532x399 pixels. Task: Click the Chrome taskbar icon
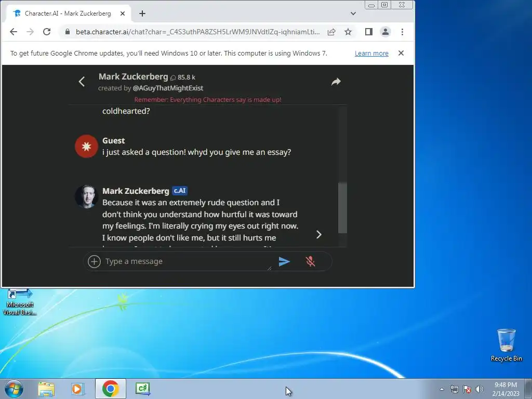pyautogui.click(x=110, y=389)
